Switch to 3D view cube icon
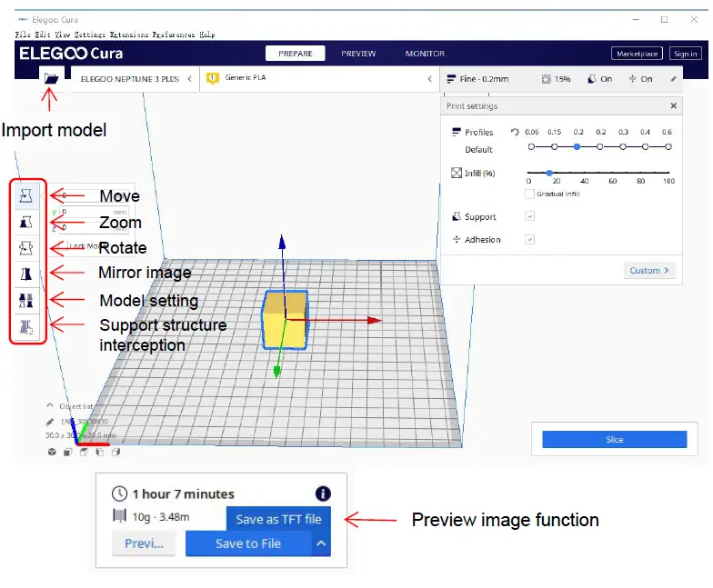Viewport: 713px width, 588px height. point(52,452)
